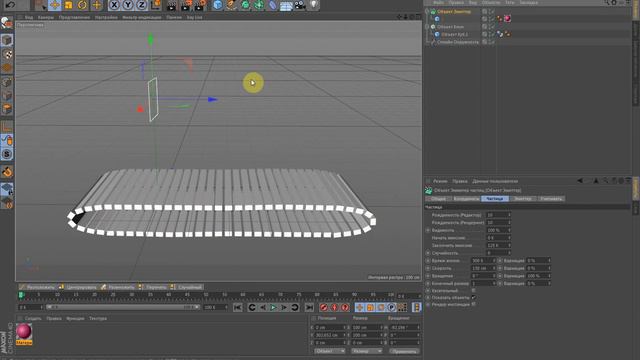Open the spline pen tool icon
Image resolution: width=640 pixels, height=360 pixels.
point(231,5)
